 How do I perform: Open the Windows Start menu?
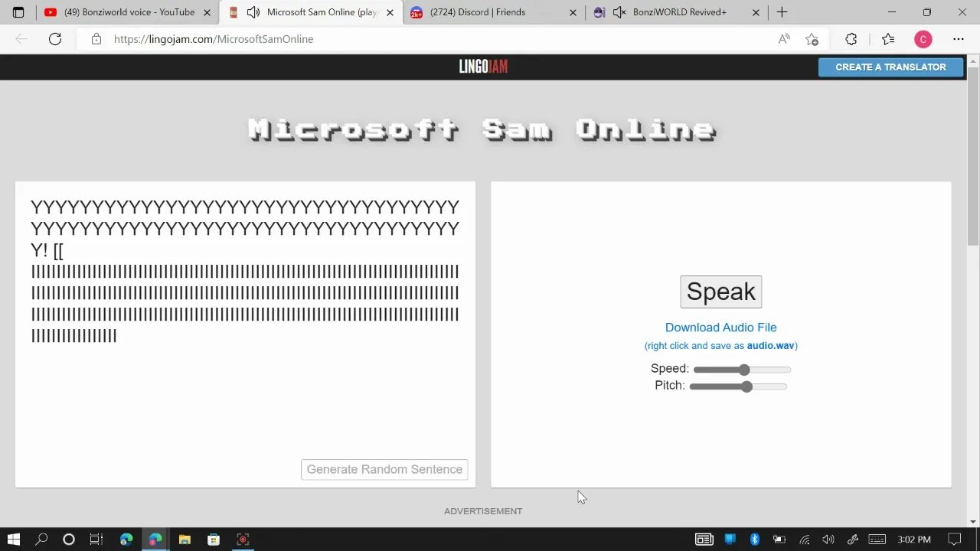pos(13,540)
